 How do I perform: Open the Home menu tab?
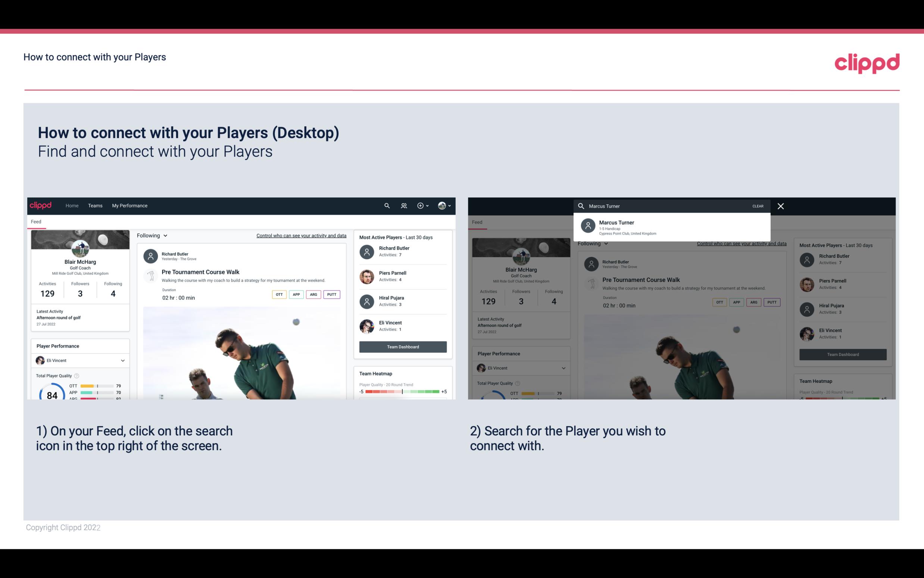tap(71, 205)
